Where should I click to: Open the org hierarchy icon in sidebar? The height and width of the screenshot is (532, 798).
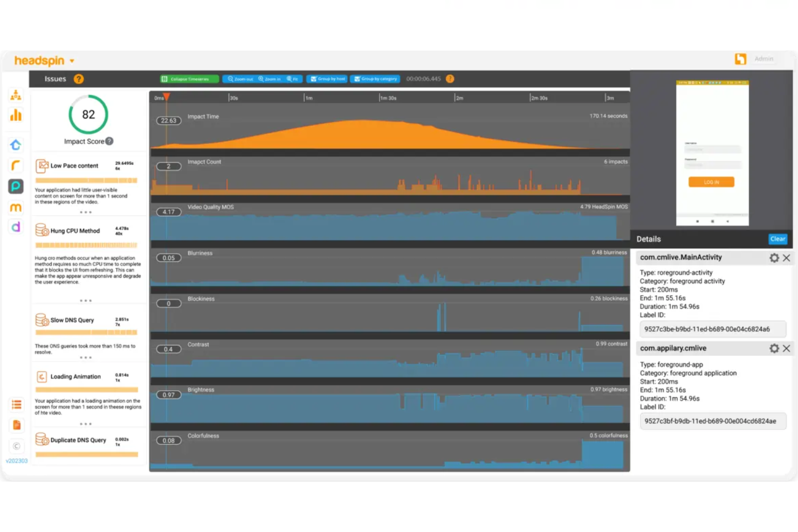click(x=16, y=95)
